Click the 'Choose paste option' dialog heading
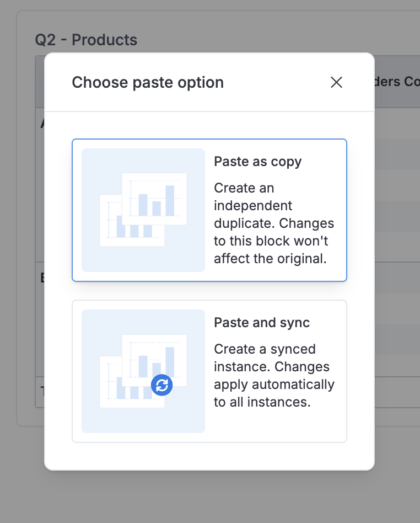The width and height of the screenshot is (420, 523). [148, 82]
